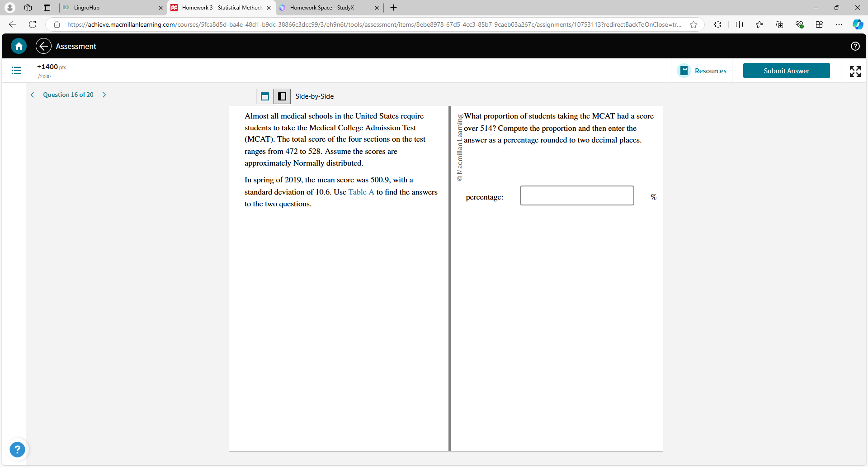Toggle fullscreen expand icon

[x=855, y=71]
